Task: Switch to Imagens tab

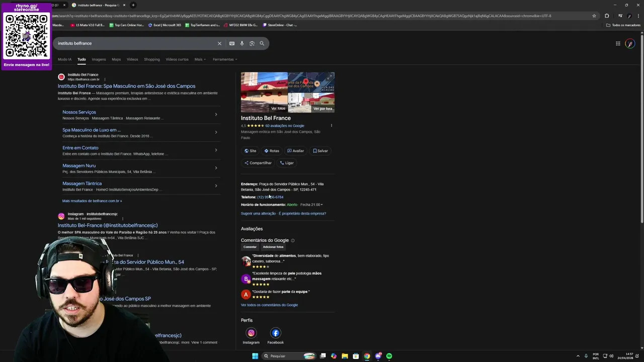Action: [x=99, y=59]
